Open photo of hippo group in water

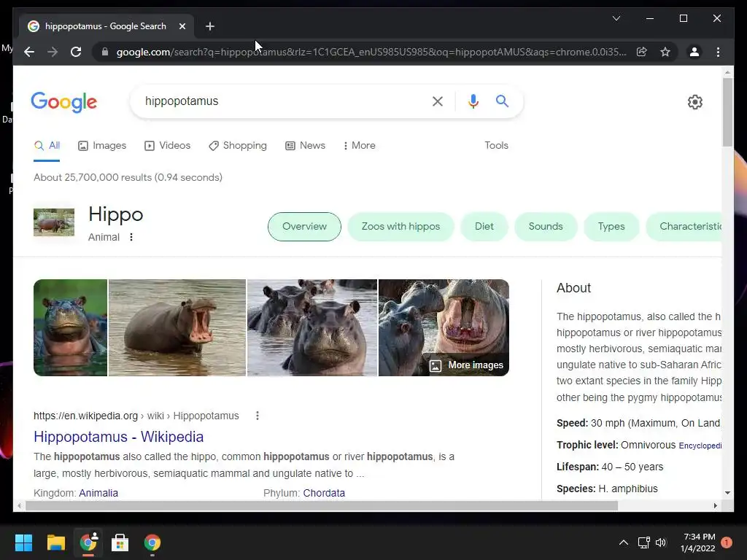312,327
